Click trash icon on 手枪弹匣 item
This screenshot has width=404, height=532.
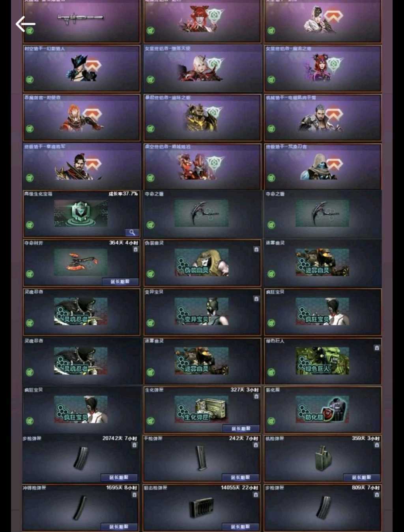click(256, 445)
